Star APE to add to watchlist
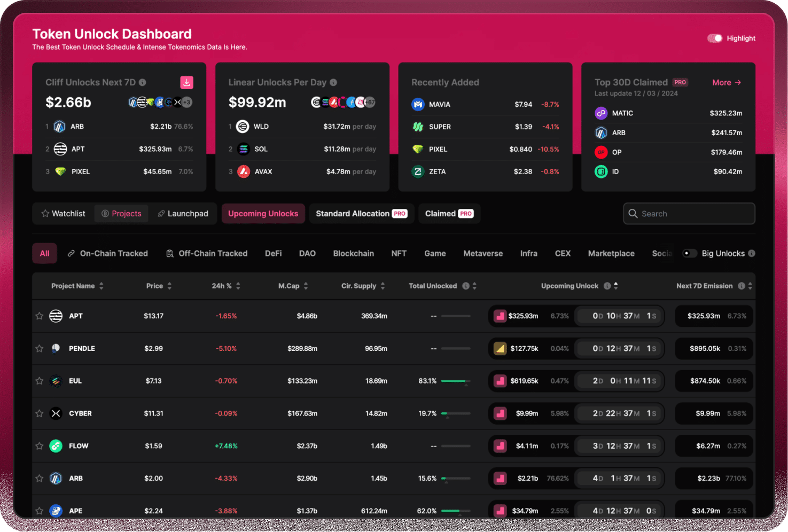Screen dimensions: 788x532 [x=39, y=511]
